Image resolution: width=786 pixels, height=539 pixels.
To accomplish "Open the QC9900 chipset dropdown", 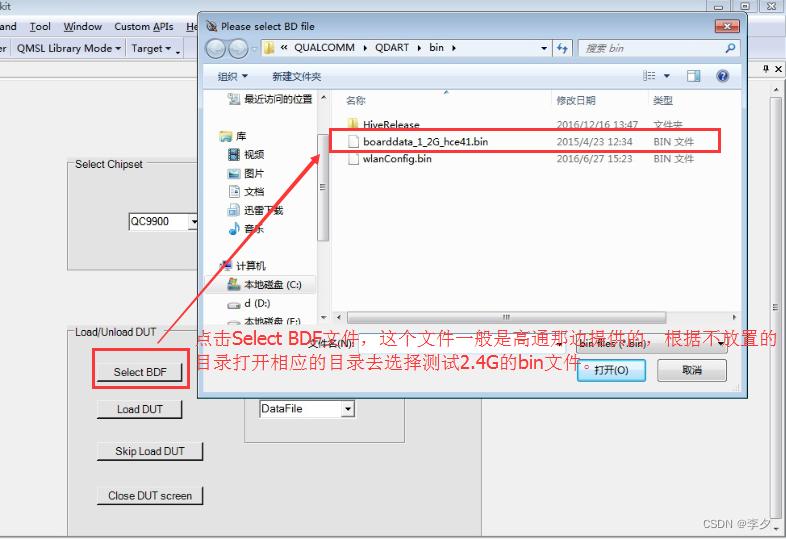I will pyautogui.click(x=193, y=221).
